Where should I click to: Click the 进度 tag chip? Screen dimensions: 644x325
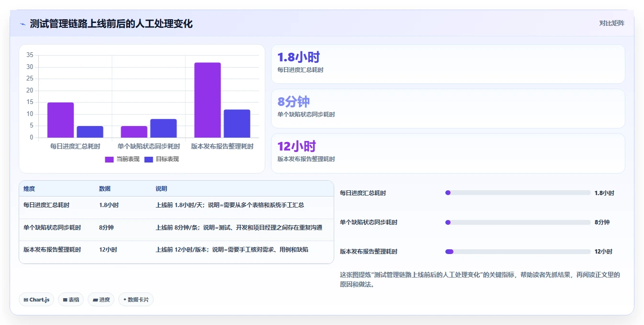(101, 300)
